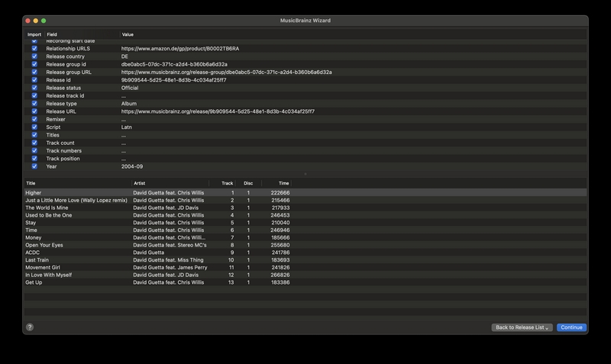This screenshot has width=611, height=364.
Task: Click the green zoom window button
Action: [44, 21]
